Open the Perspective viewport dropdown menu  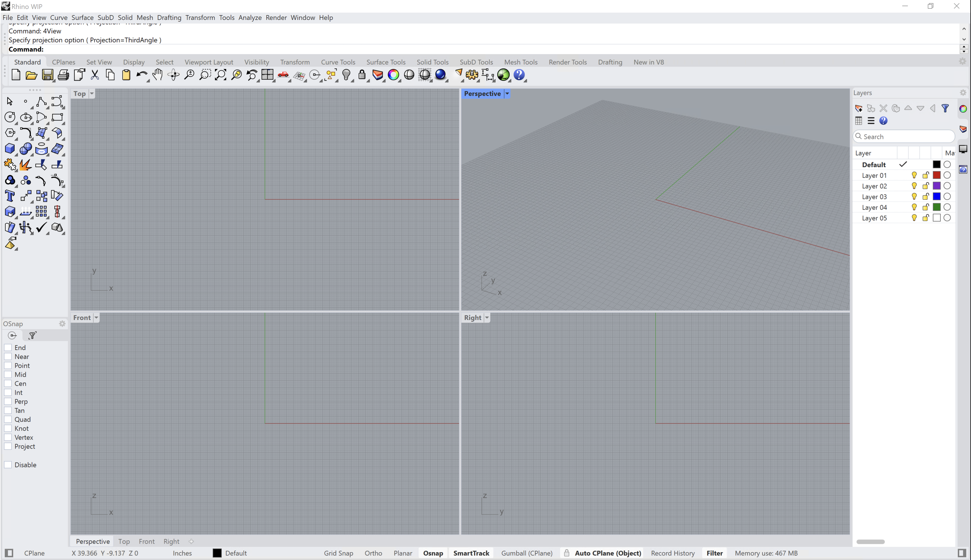[x=507, y=93]
